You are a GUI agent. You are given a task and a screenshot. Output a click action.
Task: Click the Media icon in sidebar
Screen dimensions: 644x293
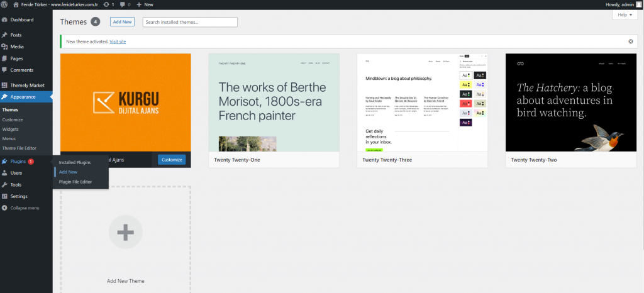[4, 47]
